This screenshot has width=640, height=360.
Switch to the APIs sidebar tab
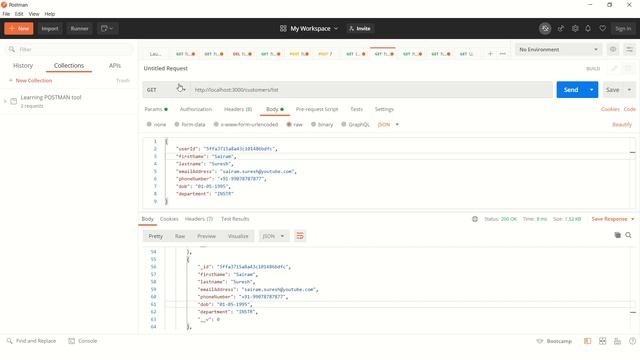[115, 66]
